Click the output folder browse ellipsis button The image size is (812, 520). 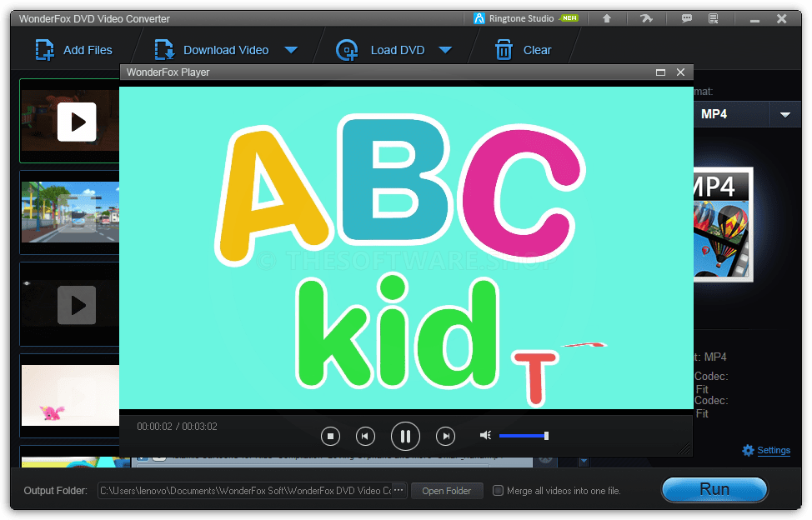point(398,490)
